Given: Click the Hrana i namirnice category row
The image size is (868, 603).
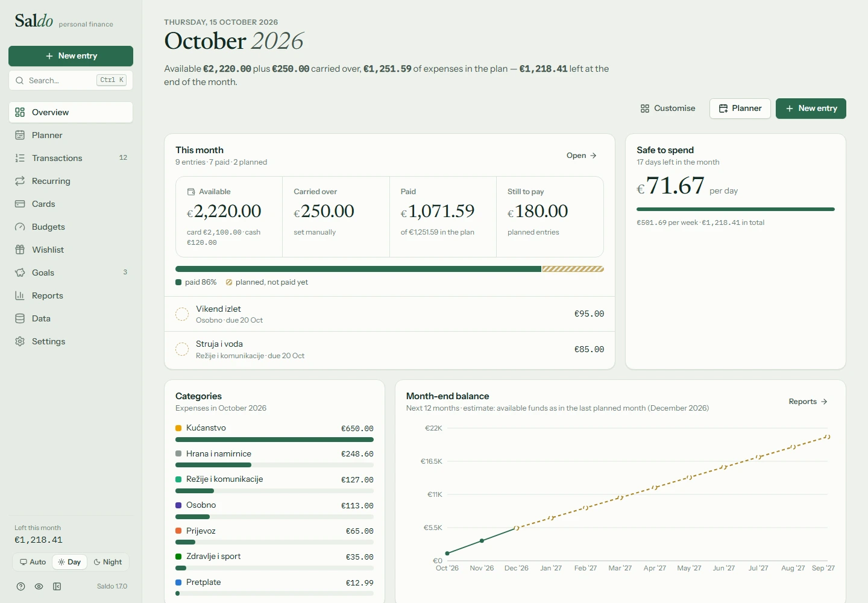Looking at the screenshot, I should pos(274,458).
